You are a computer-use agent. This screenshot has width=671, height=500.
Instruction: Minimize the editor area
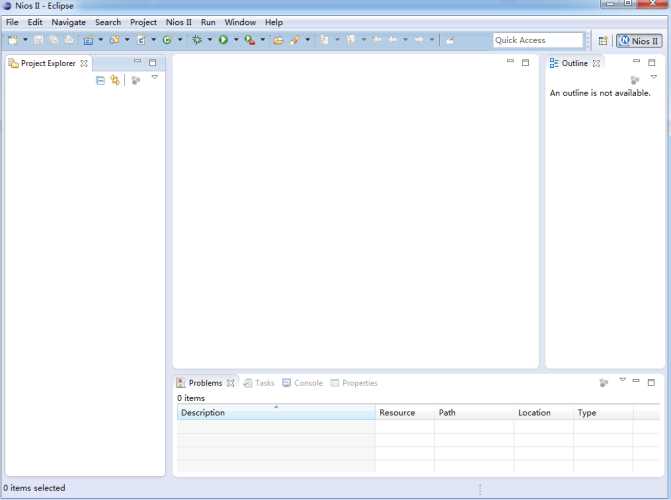[x=510, y=61]
